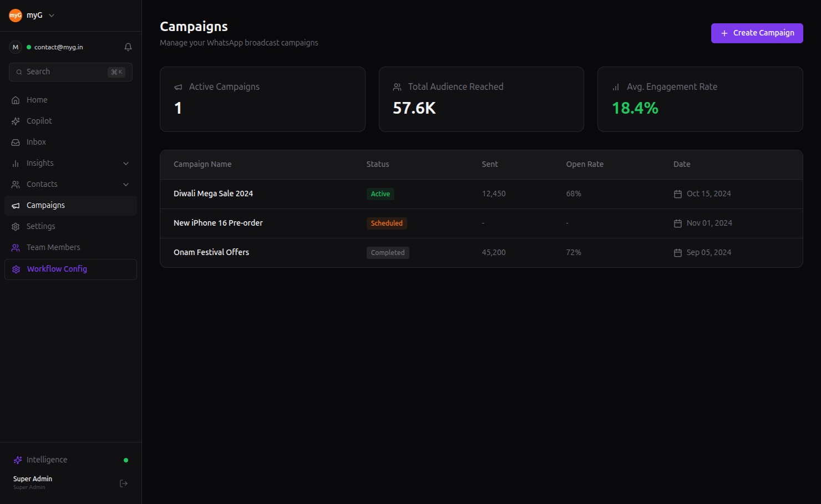Click the search magnifier icon
This screenshot has height=504, width=821.
coord(19,72)
